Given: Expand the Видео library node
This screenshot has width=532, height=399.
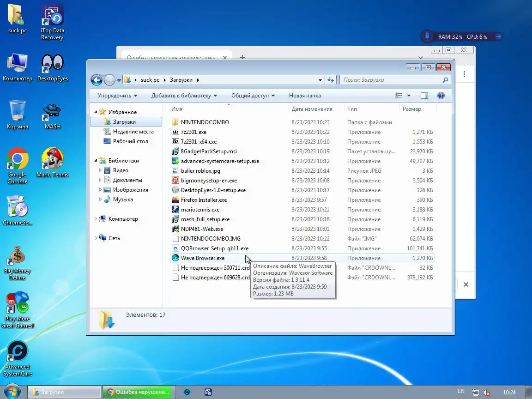Looking at the screenshot, I should 100,170.
